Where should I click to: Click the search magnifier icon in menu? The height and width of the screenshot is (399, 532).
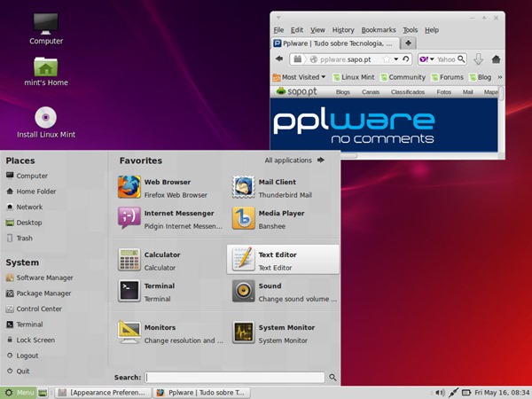coord(332,378)
